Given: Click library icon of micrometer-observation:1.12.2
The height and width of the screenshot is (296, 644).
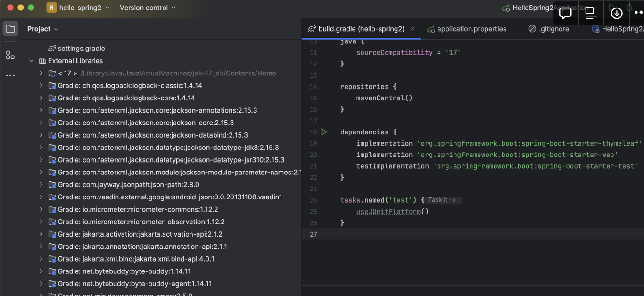Looking at the screenshot, I should click(x=52, y=222).
